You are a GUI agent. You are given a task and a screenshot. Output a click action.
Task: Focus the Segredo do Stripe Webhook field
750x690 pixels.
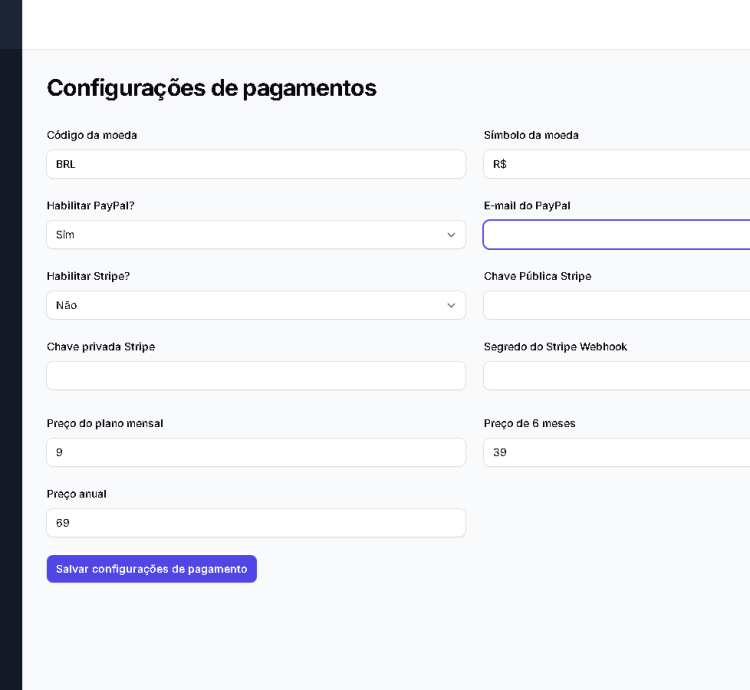[615, 376]
